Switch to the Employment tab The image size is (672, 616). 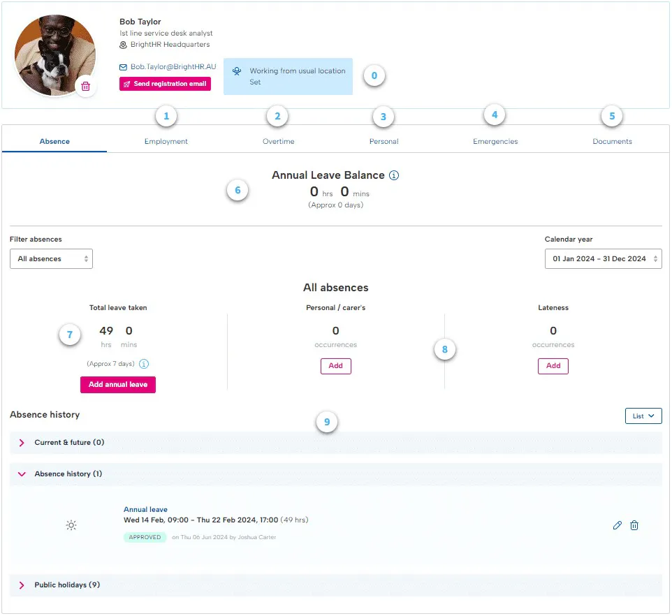pos(166,141)
